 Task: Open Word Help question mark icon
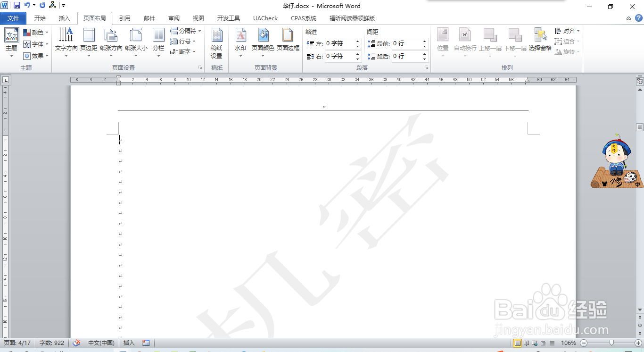coord(639,18)
